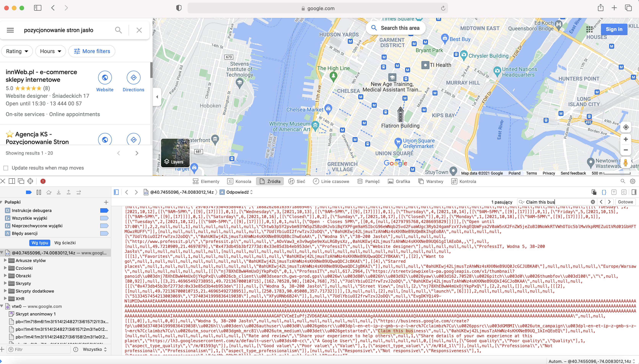Image resolution: width=639 pixels, height=364 pixels.
Task: Switch to the Sieć tab
Action: tap(297, 181)
